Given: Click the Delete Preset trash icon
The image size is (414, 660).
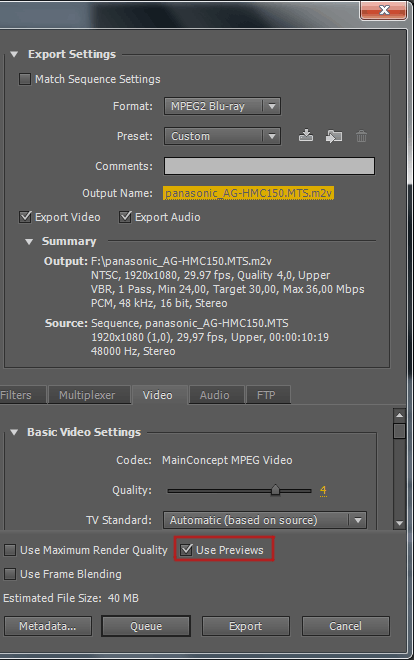Looking at the screenshot, I should click(361, 136).
